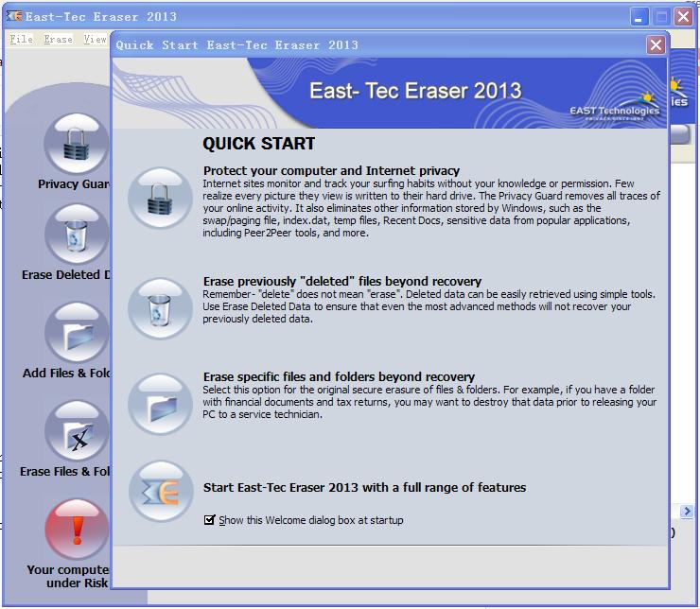Select 'Erase previously "deleted" files beyond recovery'
The width and height of the screenshot is (700, 609).
tap(342, 282)
